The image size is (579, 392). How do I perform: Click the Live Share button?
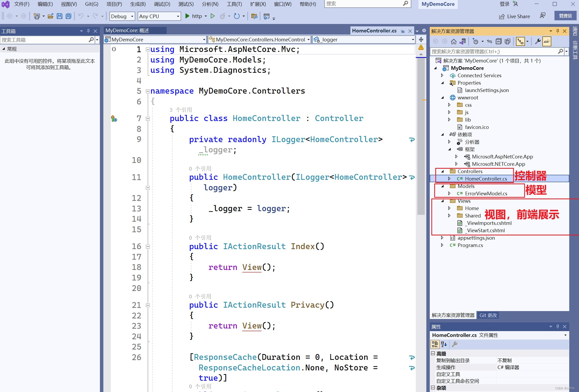click(514, 16)
